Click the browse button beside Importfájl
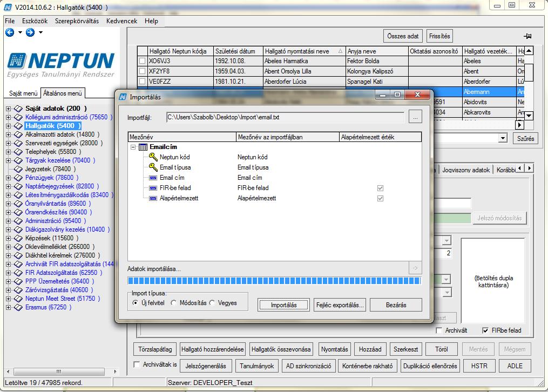 click(415, 117)
